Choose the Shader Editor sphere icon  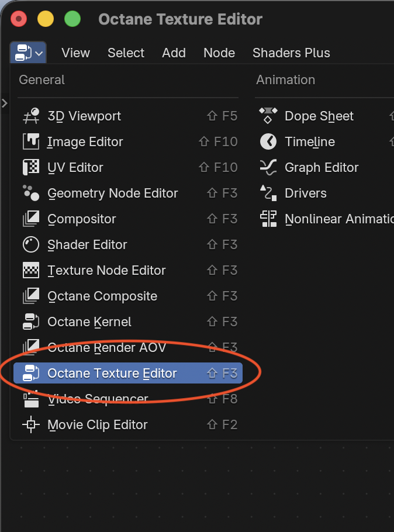pyautogui.click(x=31, y=244)
